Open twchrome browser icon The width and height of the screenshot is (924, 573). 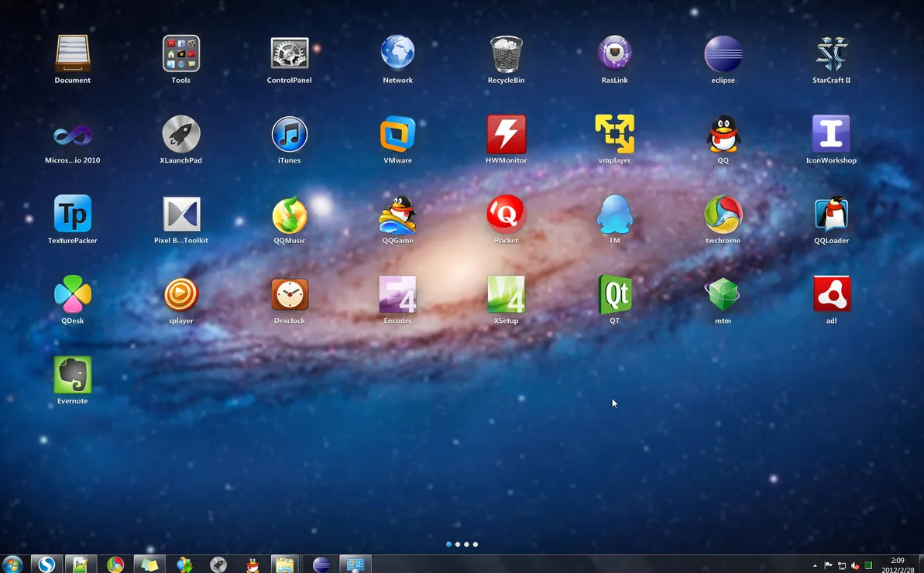point(723,214)
